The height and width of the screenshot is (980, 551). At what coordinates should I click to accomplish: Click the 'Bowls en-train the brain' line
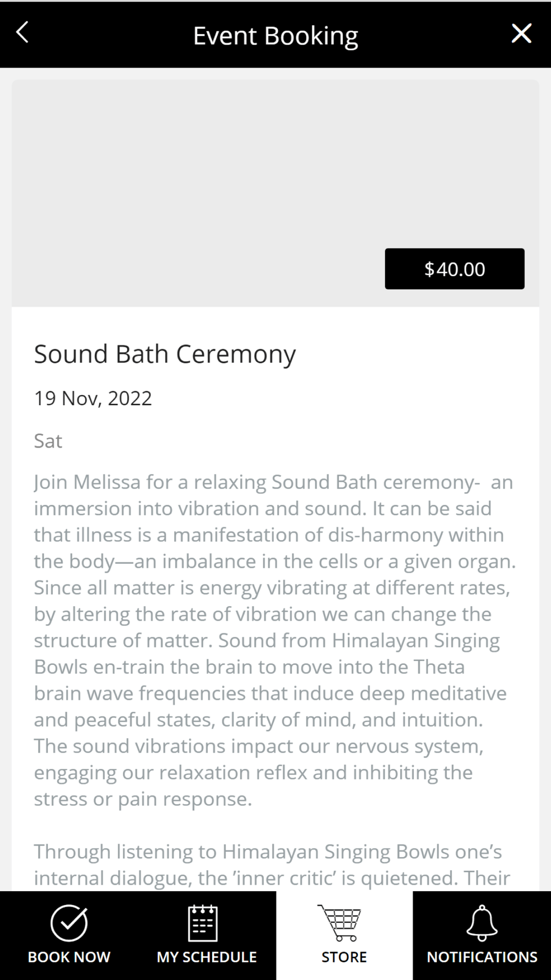[249, 667]
